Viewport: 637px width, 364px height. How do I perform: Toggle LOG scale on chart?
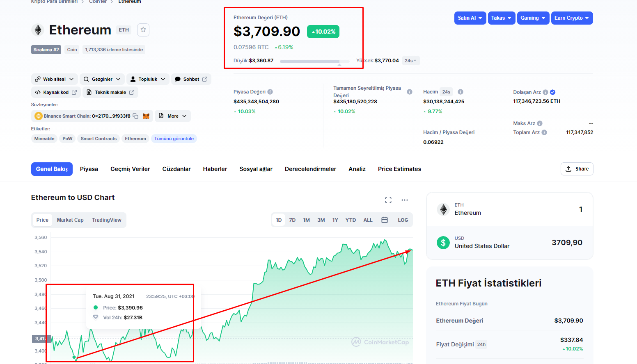[403, 220]
